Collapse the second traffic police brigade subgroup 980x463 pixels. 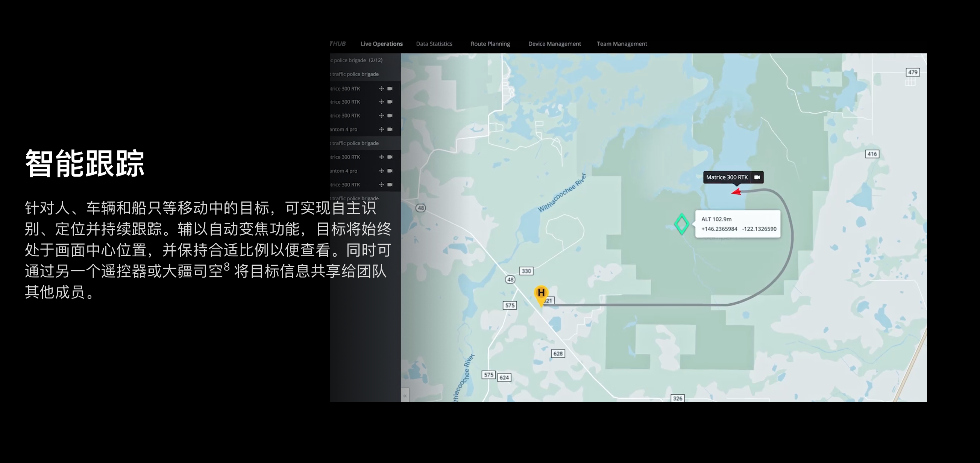pyautogui.click(x=355, y=143)
